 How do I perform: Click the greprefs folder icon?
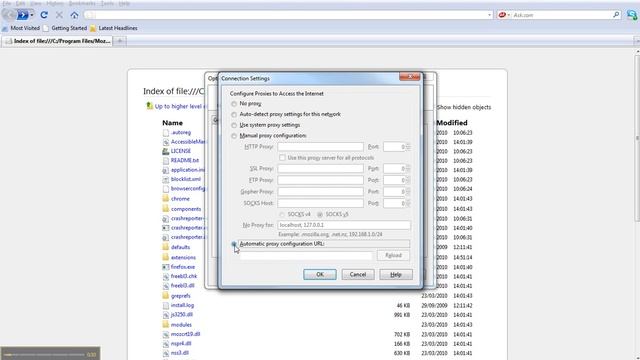pos(165,296)
